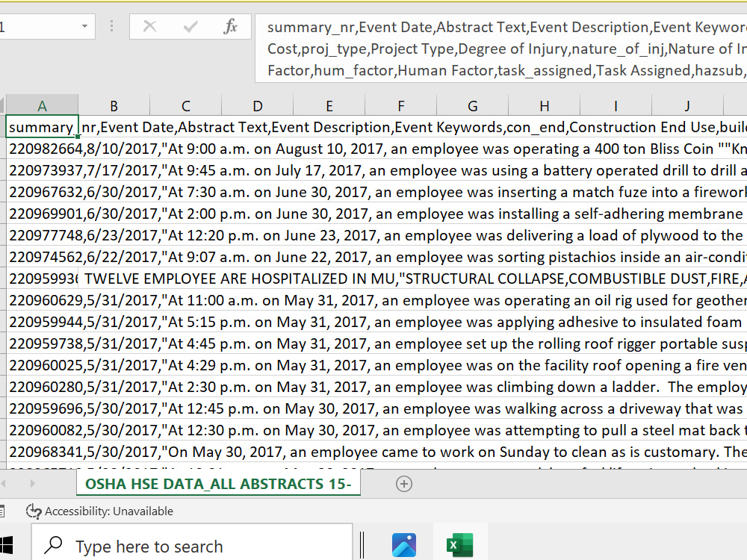Image resolution: width=747 pixels, height=560 pixels.
Task: Select the row starting 220959738
Action: [376, 343]
